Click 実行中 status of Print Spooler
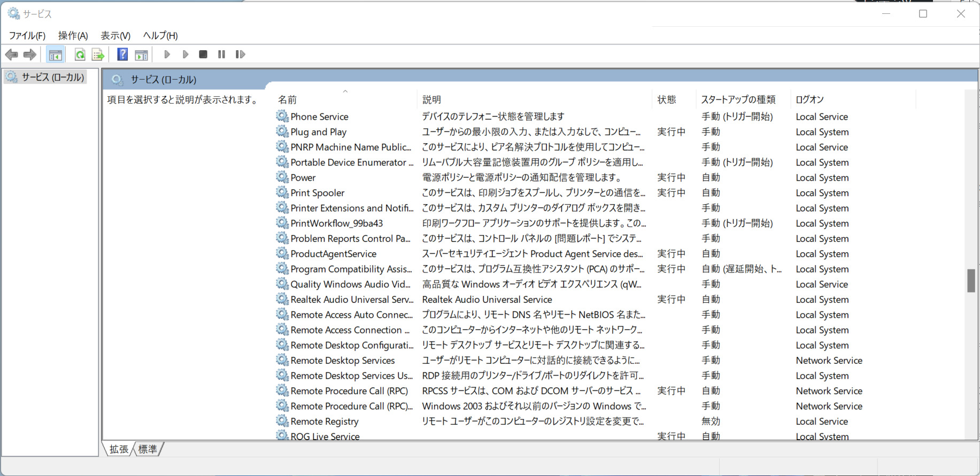Viewport: 980px width, 476px height. click(x=671, y=192)
